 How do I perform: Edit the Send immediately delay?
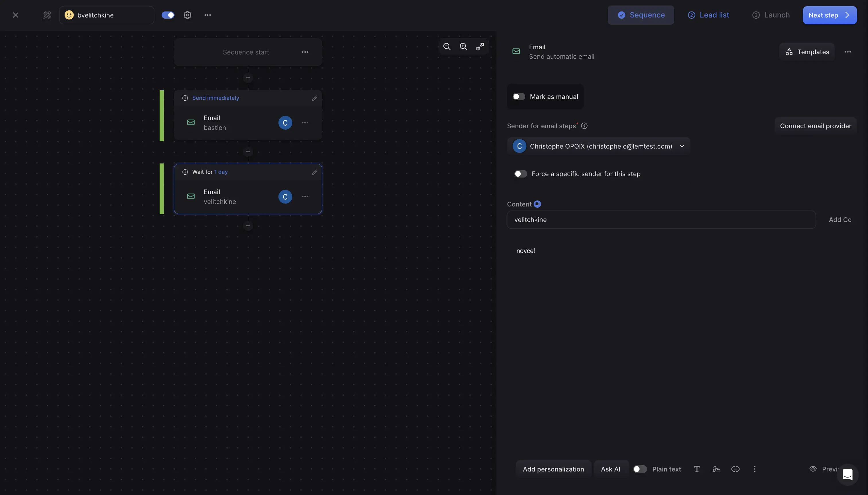pyautogui.click(x=314, y=98)
